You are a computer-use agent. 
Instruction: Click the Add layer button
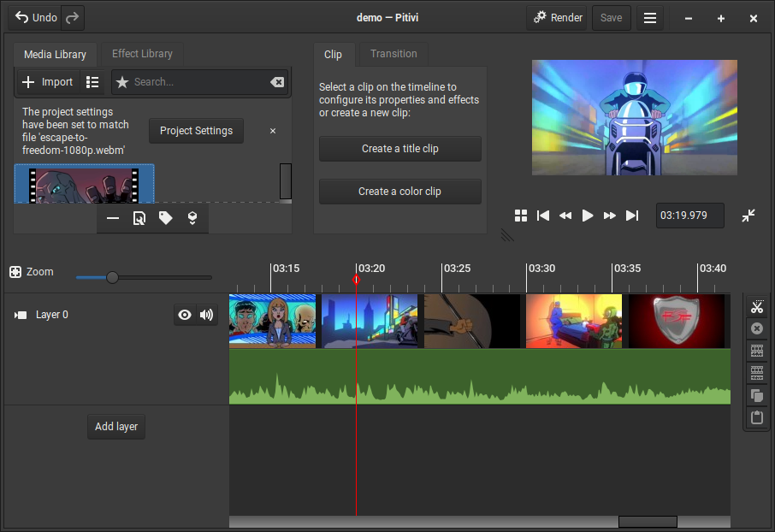click(116, 427)
